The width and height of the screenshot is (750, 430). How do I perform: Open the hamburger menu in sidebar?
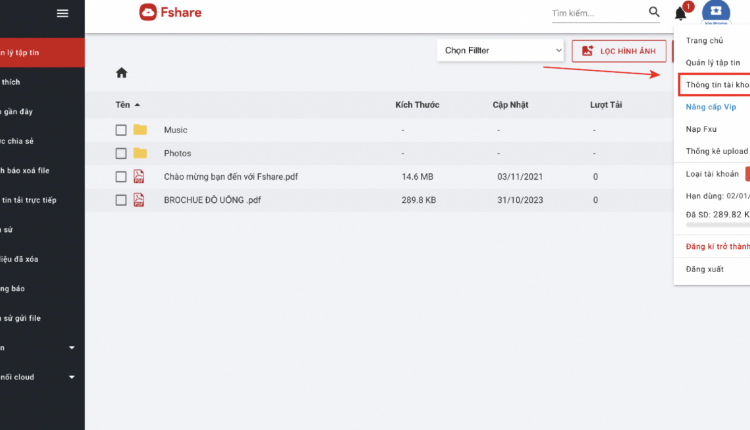62,13
